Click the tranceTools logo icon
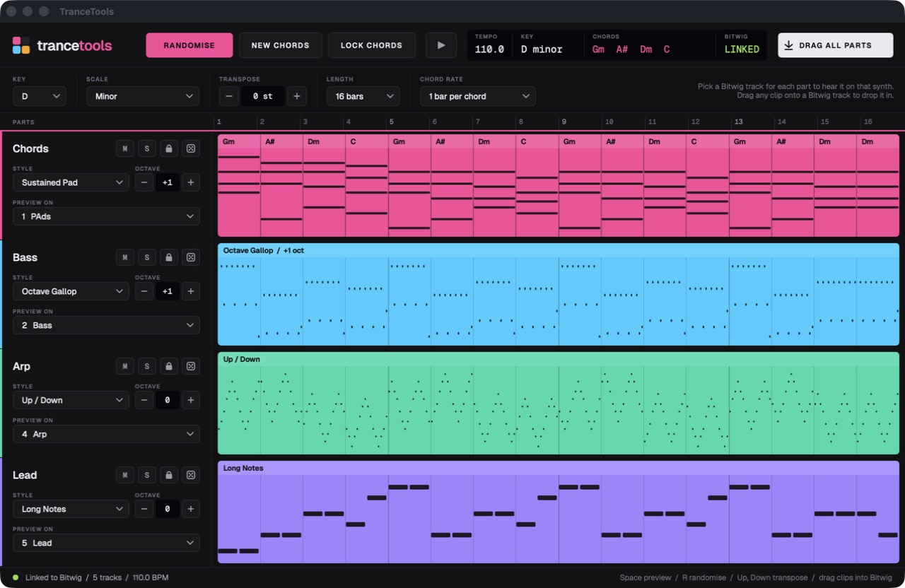This screenshot has height=588, width=905. [21, 45]
